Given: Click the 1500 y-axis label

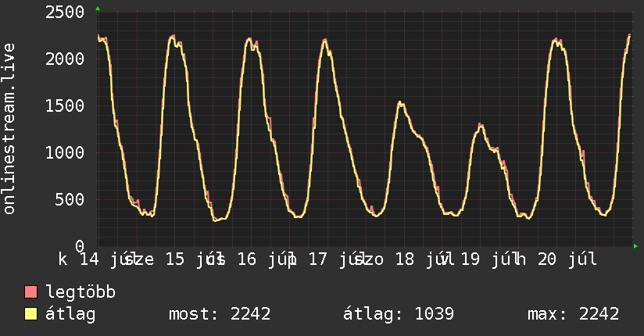Looking at the screenshot, I should (x=65, y=106).
